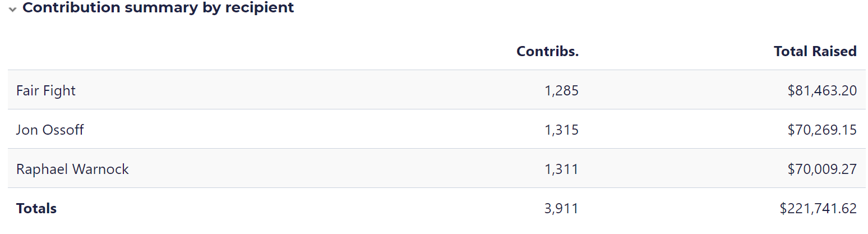This screenshot has height=234, width=868.
Task: Click the $81,463.20 amount for Fair Fight
Action: [x=822, y=90]
